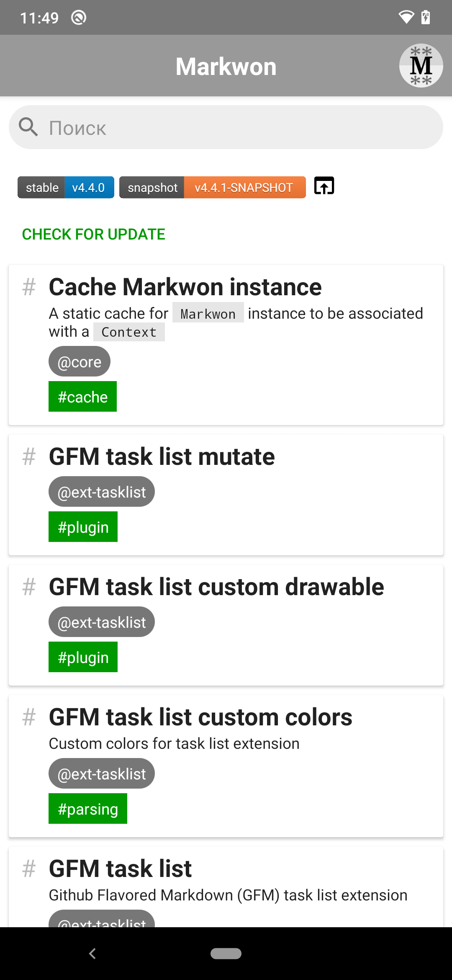The width and height of the screenshot is (452, 980).
Task: Open the snapshot v4.4.1-SNAPSHOT badge
Action: pos(213,187)
